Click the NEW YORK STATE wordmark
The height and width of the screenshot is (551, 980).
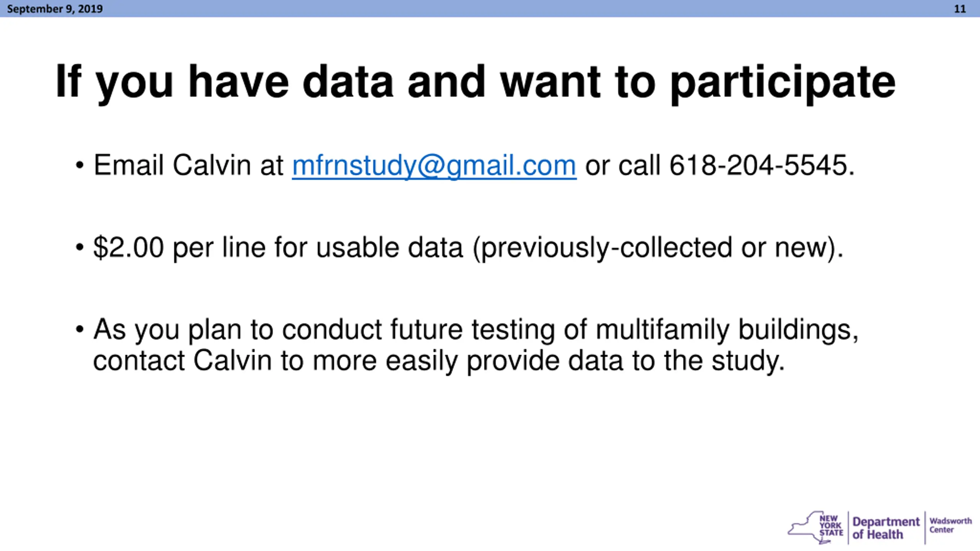click(831, 526)
